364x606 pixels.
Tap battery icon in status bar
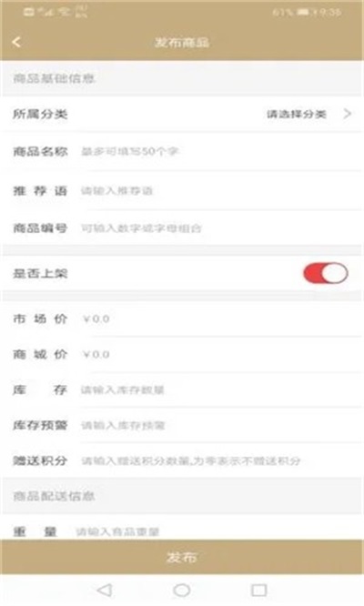pyautogui.click(x=302, y=12)
